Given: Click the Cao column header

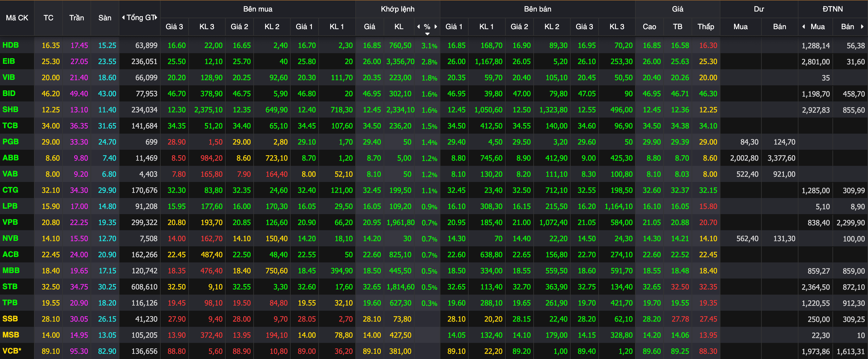Looking at the screenshot, I should coord(649,27).
